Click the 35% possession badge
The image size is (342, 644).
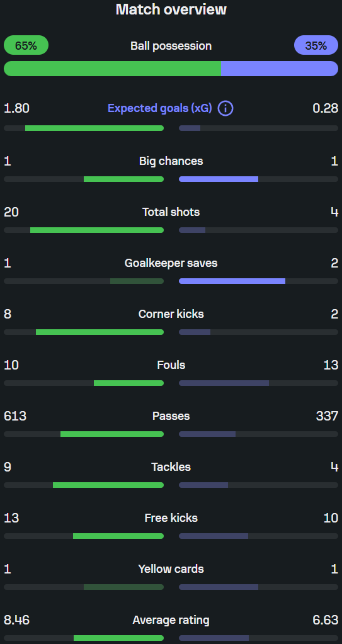(x=316, y=45)
